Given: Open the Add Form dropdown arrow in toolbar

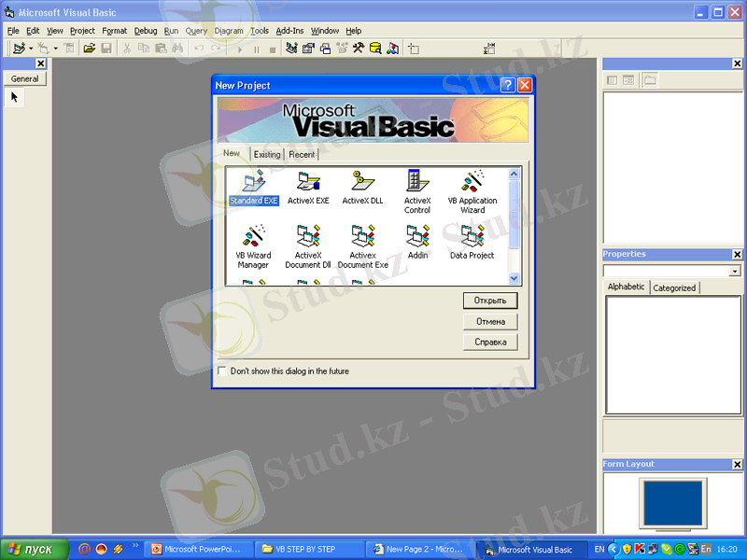Looking at the screenshot, I should [55, 48].
